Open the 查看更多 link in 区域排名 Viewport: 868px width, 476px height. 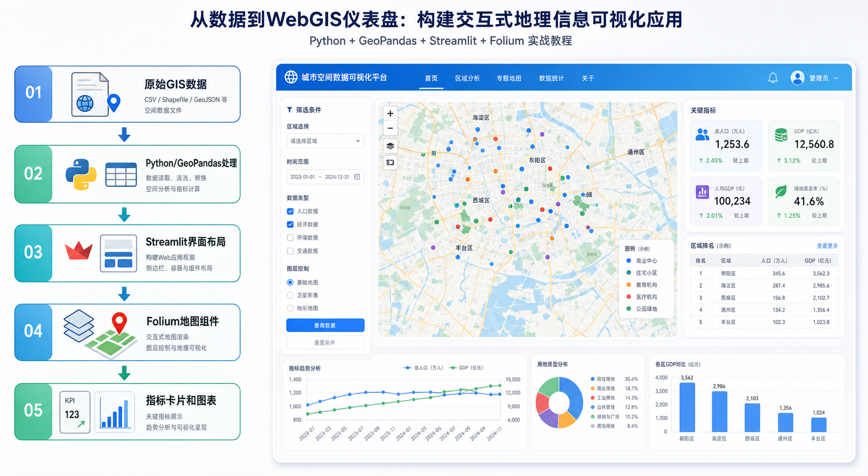(827, 246)
